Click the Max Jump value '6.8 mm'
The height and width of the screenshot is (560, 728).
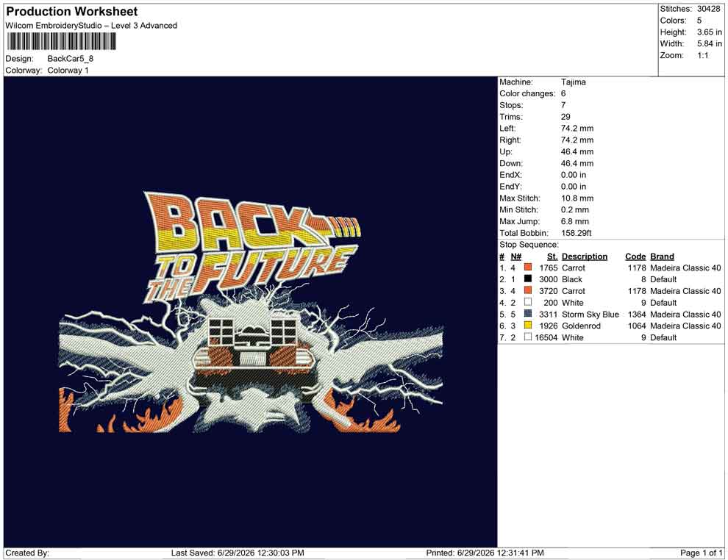pos(575,221)
